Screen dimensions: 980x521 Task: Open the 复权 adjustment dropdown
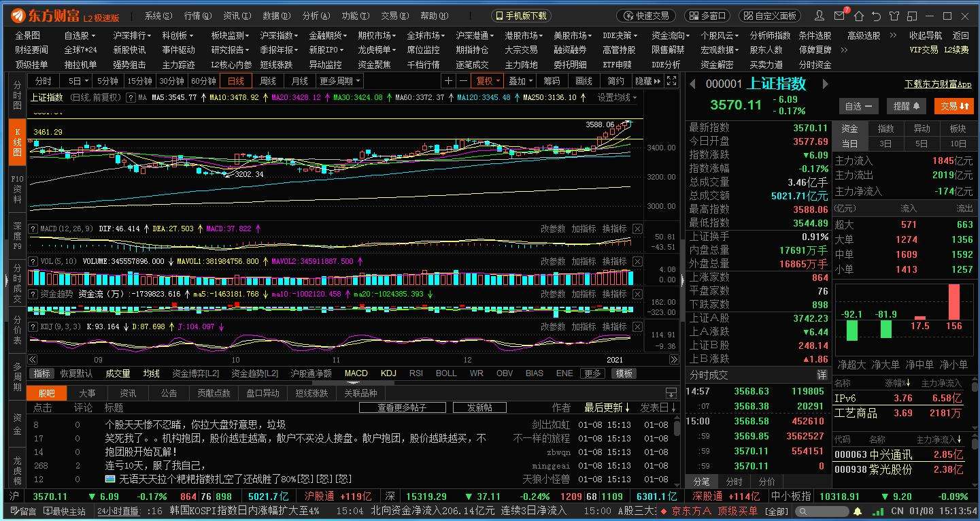[488, 81]
